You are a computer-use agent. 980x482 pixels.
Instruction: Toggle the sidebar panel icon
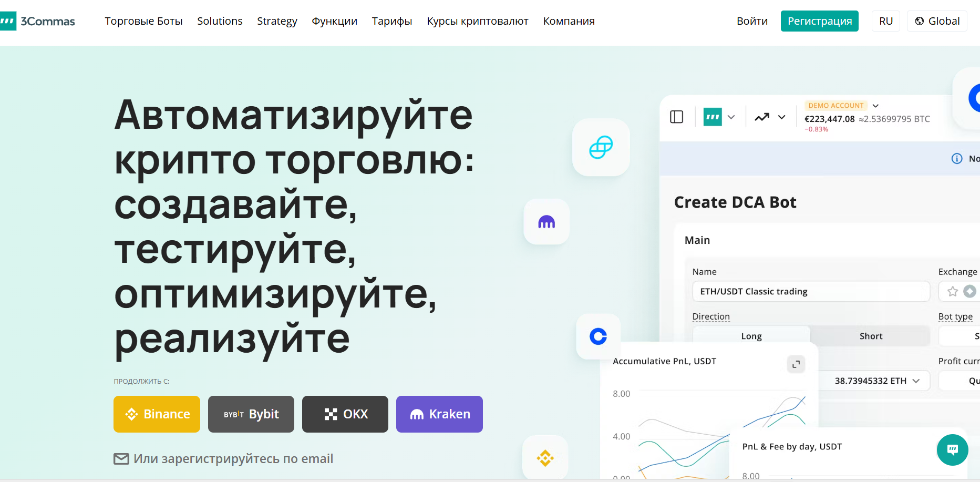(x=676, y=117)
